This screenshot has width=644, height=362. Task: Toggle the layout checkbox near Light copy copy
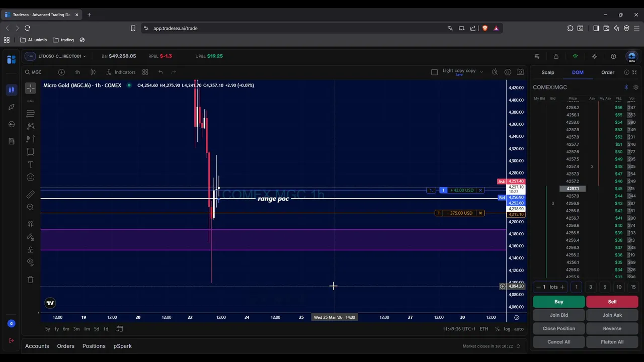[435, 72]
